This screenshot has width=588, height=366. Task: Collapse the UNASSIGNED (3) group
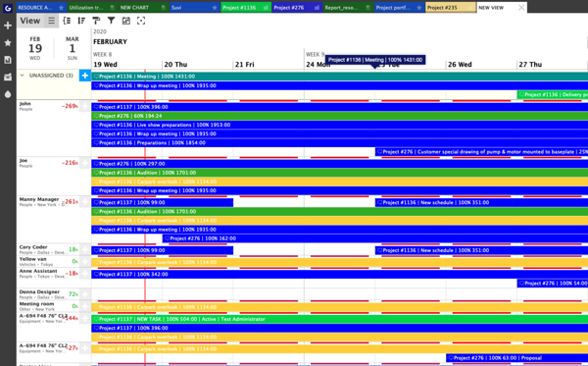coord(22,76)
